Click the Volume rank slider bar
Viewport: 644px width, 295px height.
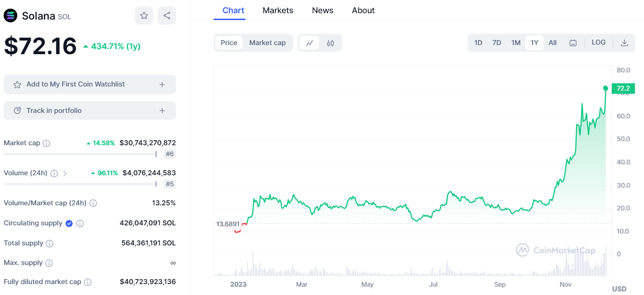[x=80, y=184]
